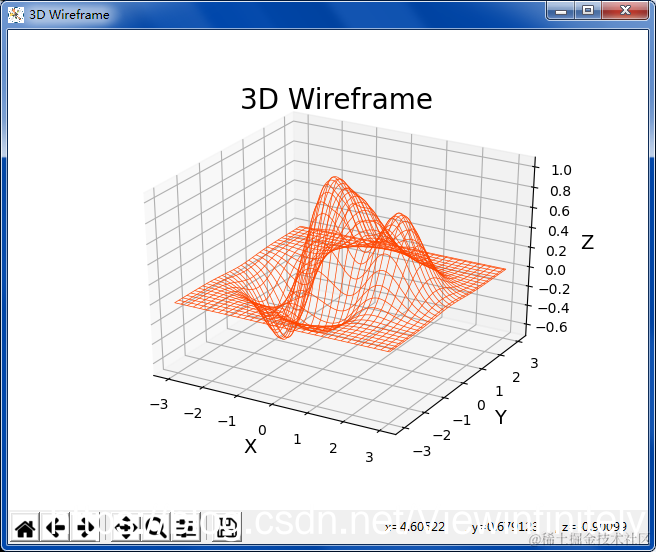
Task: Click the tall peak of the wireframe surface
Action: 334,178
